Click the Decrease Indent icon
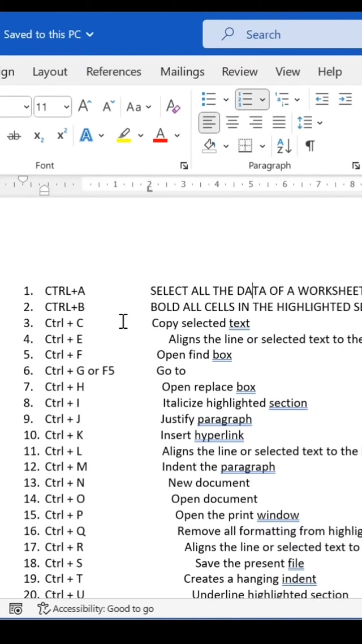 coord(322,100)
